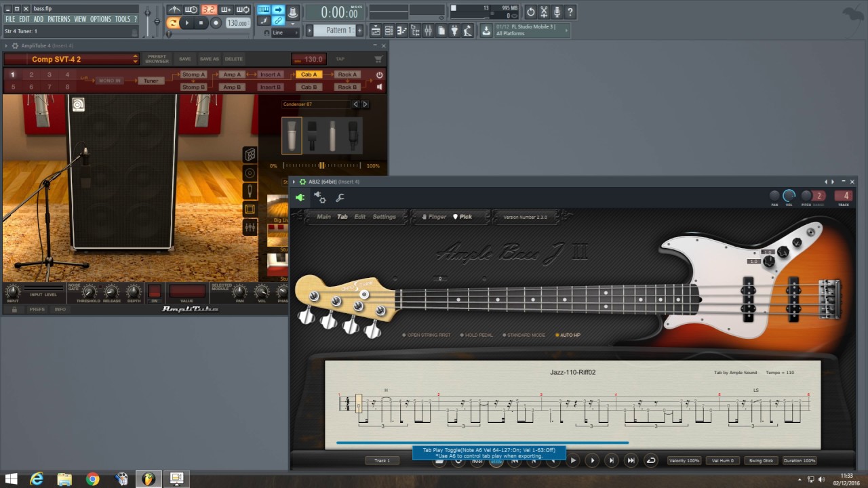Toggle AmpliTube speaker mute icon
The image size is (868, 488).
[379, 87]
